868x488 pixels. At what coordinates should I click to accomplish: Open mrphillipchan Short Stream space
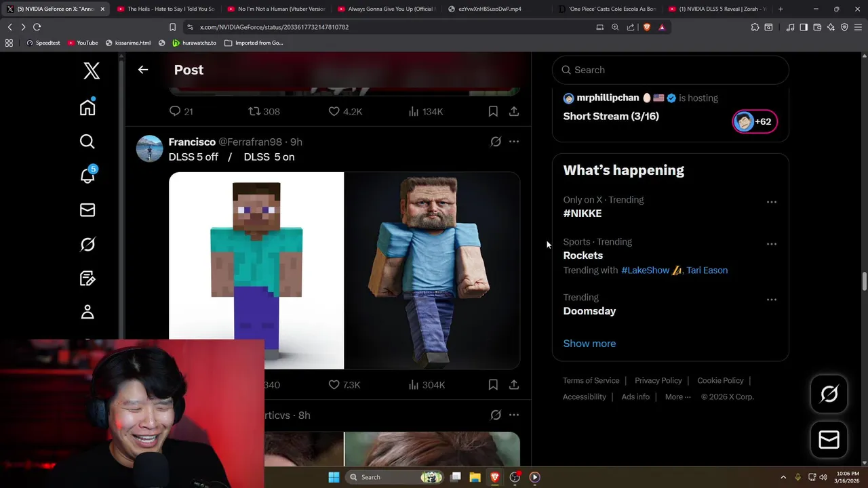coord(611,116)
